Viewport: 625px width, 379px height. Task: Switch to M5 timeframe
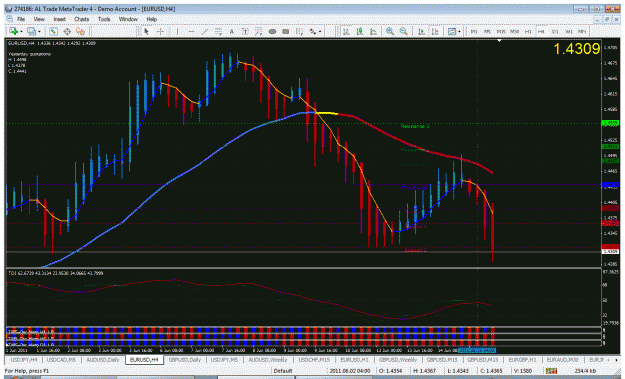pyautogui.click(x=487, y=31)
